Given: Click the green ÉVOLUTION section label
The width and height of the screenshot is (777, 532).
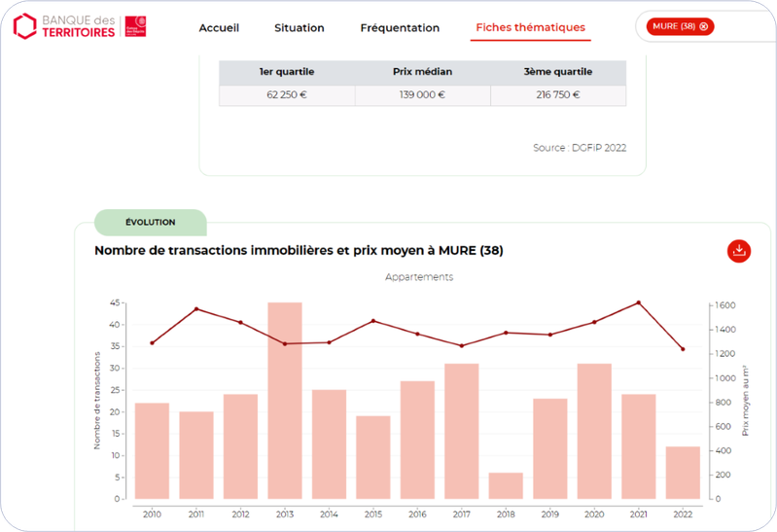Looking at the screenshot, I should pos(151,222).
